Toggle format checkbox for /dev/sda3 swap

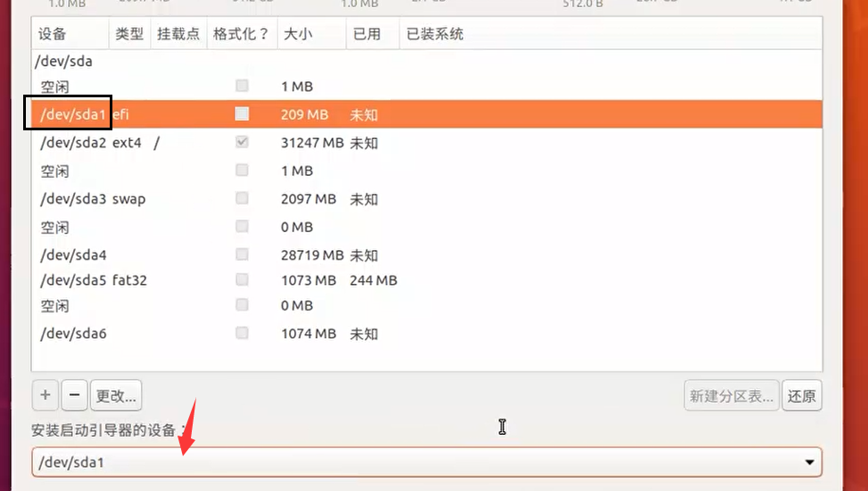click(x=242, y=198)
